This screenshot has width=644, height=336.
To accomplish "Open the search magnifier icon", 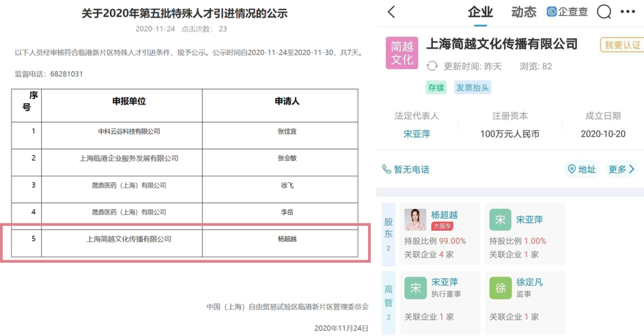I will pos(604,12).
